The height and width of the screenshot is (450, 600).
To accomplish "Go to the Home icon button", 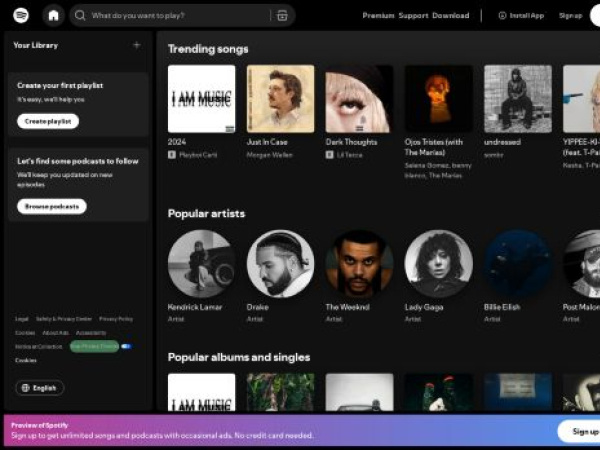I will pyautogui.click(x=54, y=15).
